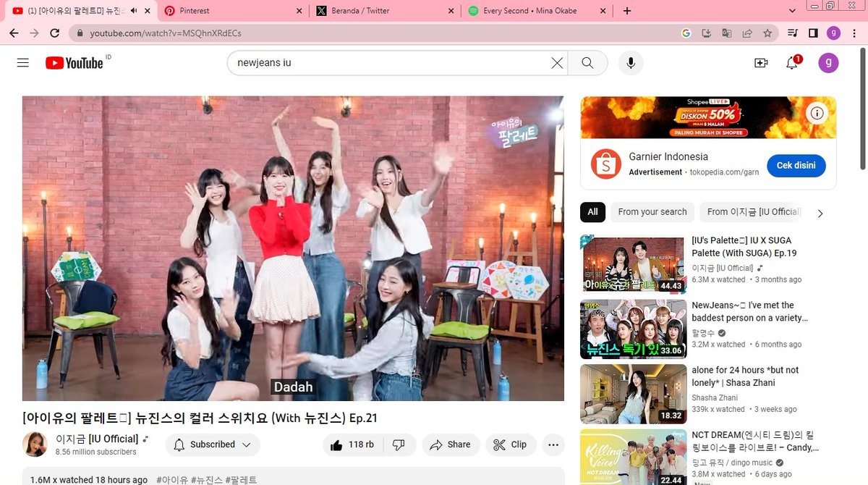Open NCT DREAM Killing Voice thumbnail
868x485 pixels.
pyautogui.click(x=633, y=457)
